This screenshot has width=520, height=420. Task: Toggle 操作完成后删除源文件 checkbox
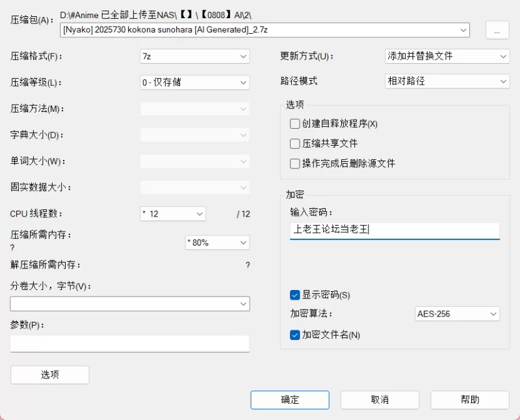click(x=295, y=163)
